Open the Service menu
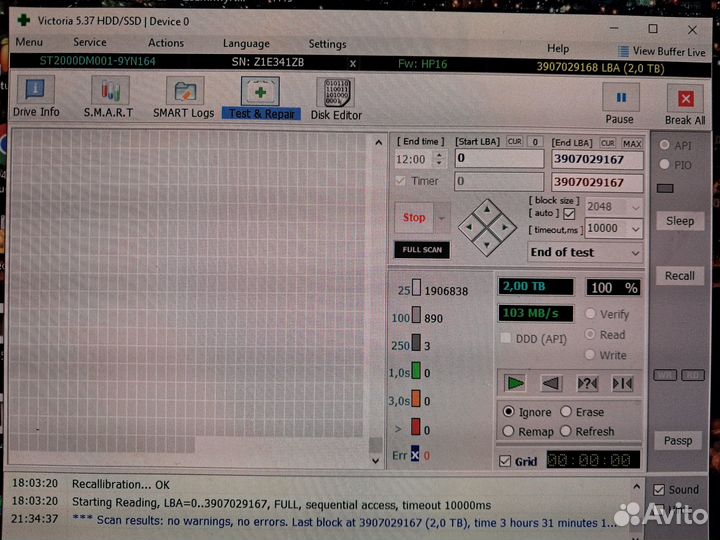This screenshot has height=540, width=720. click(90, 43)
